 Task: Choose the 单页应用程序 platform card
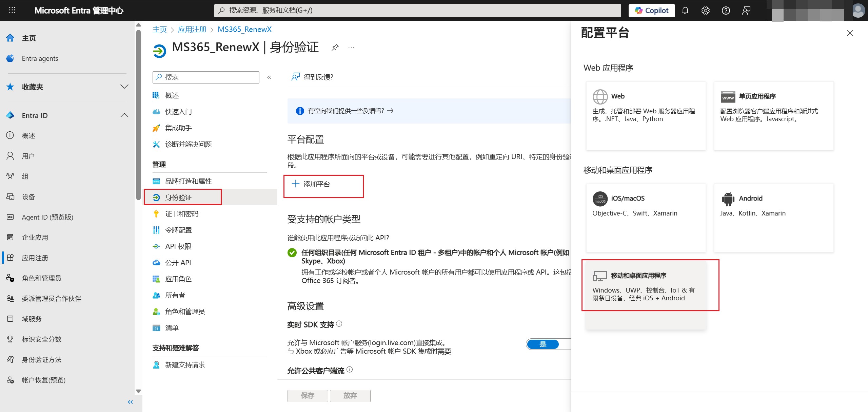click(x=773, y=116)
